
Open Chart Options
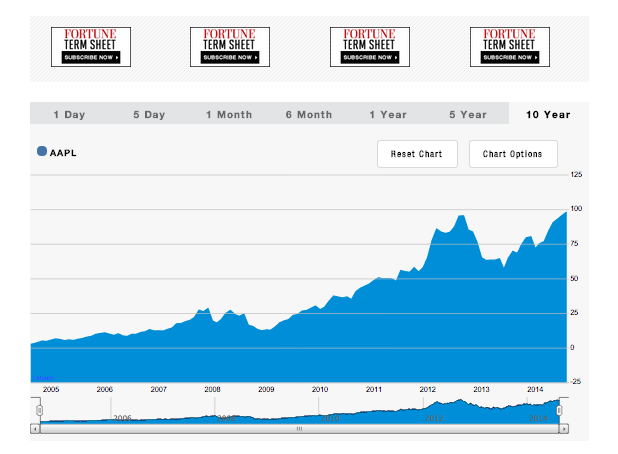(x=513, y=154)
